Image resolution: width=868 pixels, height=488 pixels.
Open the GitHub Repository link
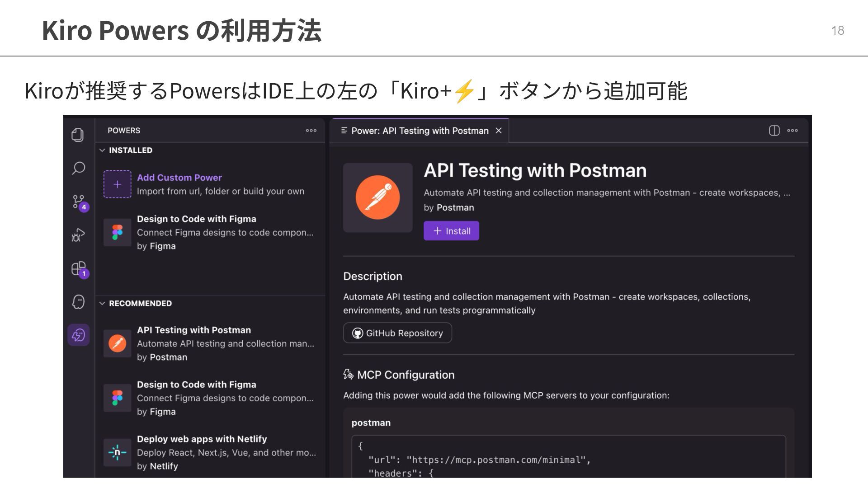point(397,333)
